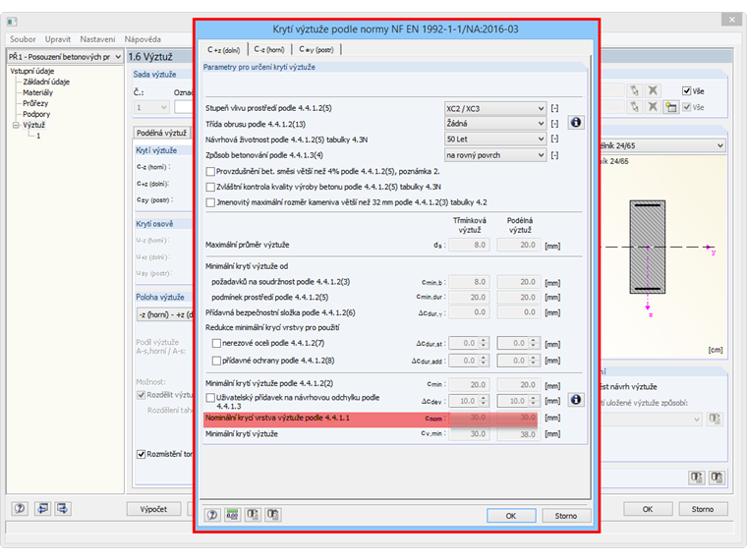This screenshot has height=560, width=747.
Task: Open Způsob betonování na rovný povrch dropdown
Action: pyautogui.click(x=495, y=155)
